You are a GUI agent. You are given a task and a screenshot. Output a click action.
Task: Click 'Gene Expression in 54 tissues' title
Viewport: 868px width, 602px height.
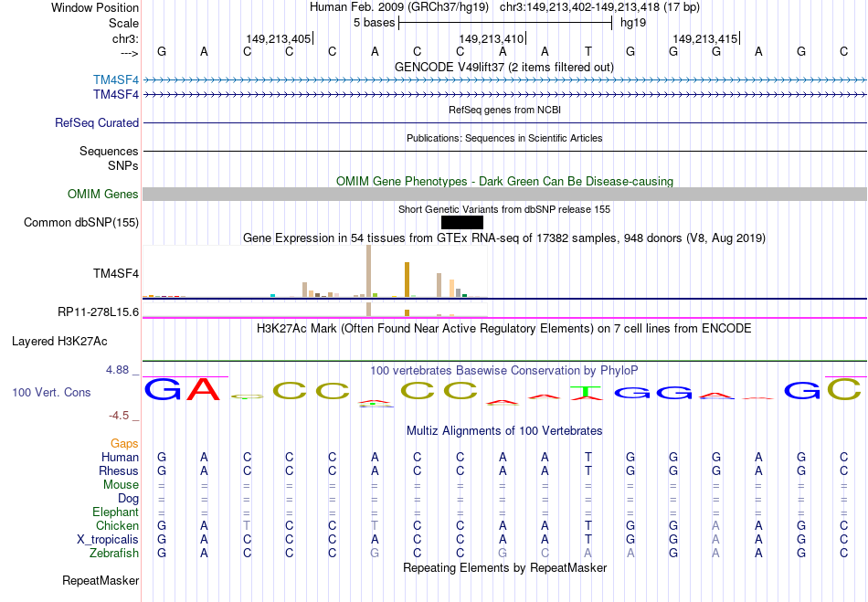point(504,238)
